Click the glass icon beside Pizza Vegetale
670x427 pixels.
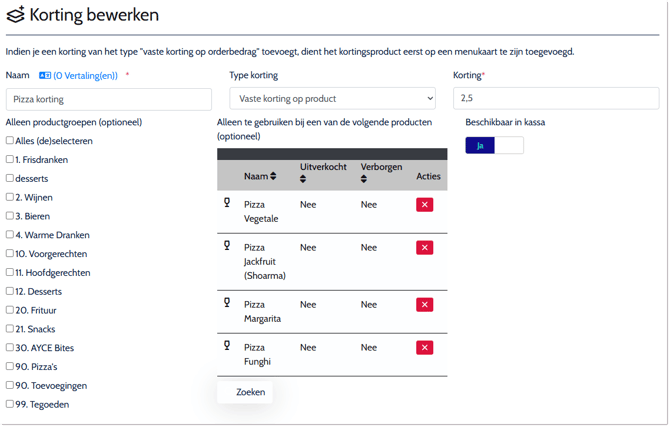227,203
